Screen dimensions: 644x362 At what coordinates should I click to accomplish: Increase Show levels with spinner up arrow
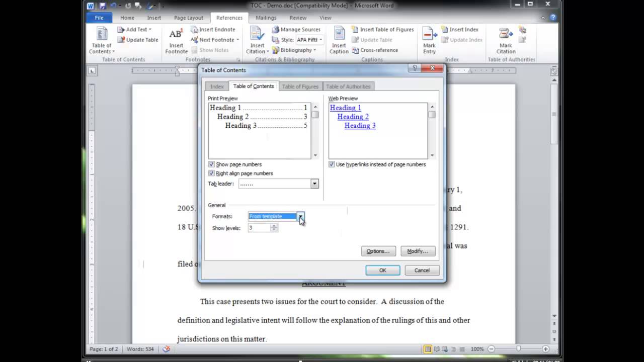(274, 226)
